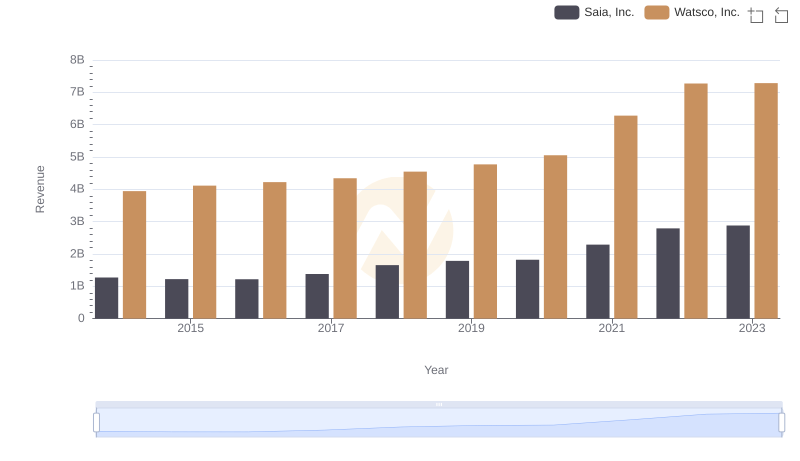The width and height of the screenshot is (800, 461).
Task: Click the 2021 x-axis label
Action: [611, 328]
